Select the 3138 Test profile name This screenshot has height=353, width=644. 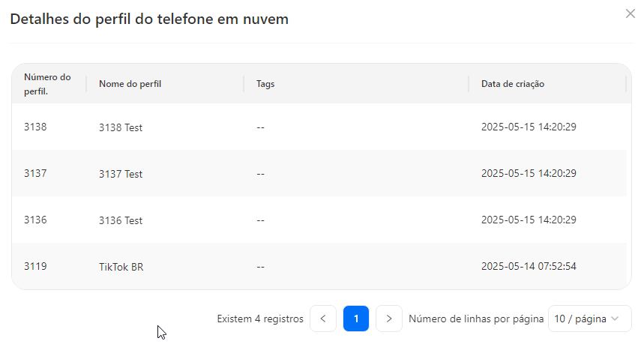(x=121, y=127)
